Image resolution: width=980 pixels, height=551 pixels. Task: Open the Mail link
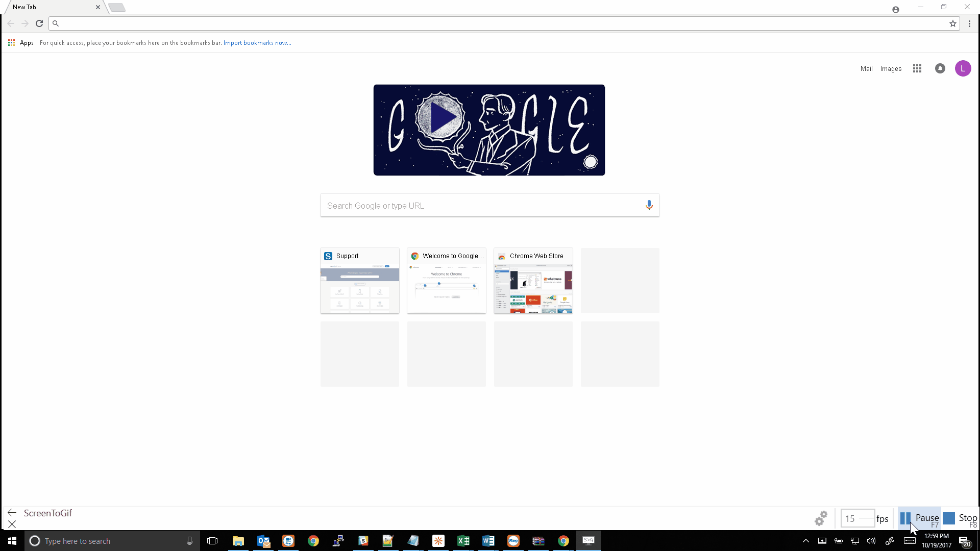[x=866, y=69]
